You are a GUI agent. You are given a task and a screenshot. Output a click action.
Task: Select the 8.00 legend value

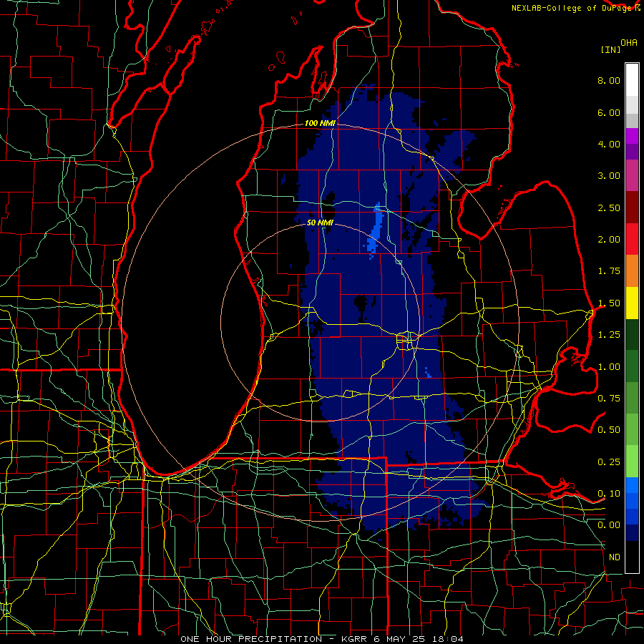[x=609, y=80]
